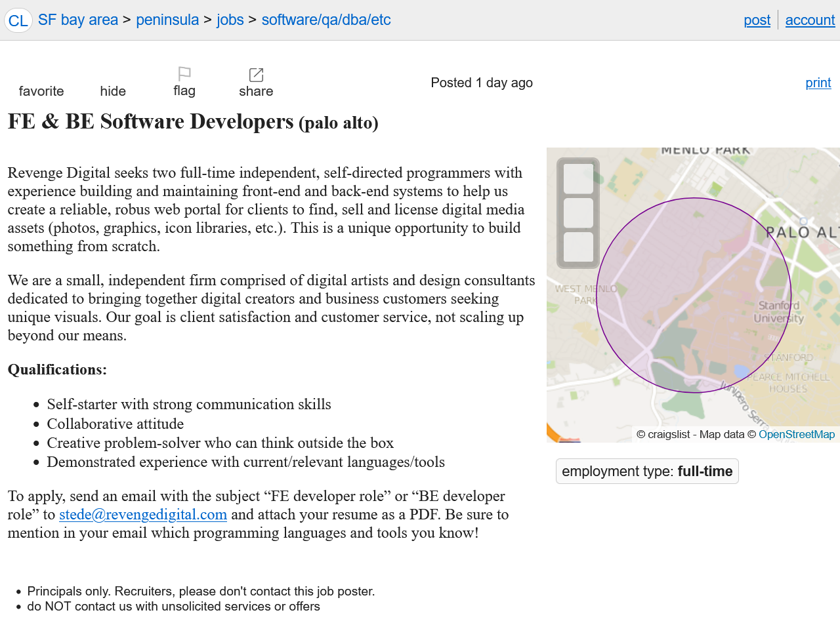Print this job posting
The height and width of the screenshot is (623, 840).
pyautogui.click(x=818, y=83)
